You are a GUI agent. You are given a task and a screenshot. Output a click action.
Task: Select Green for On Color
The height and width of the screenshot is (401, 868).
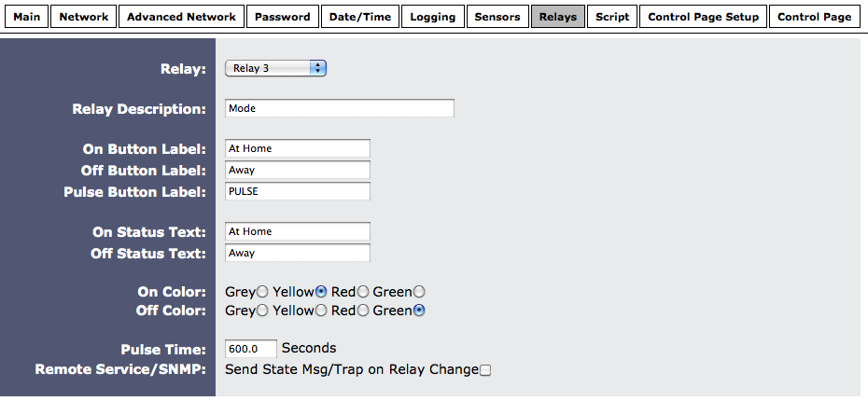coord(419,292)
